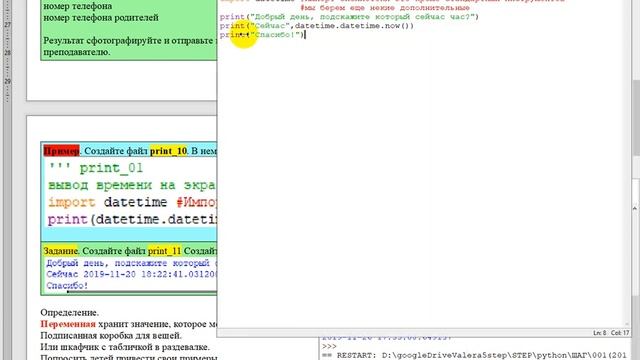The width and height of the screenshot is (640, 360).
Task: Click the heading "Определение."
Action: (69, 313)
